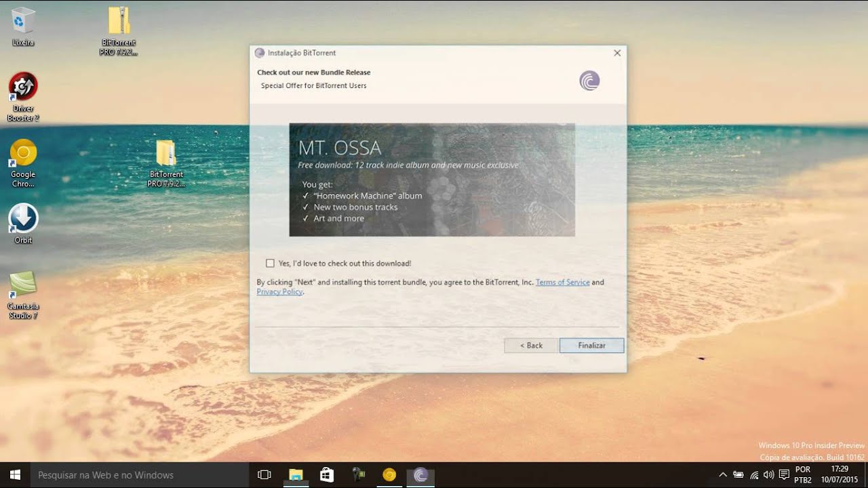Open the volume speaker tray icon
868x488 pixels.
point(768,475)
